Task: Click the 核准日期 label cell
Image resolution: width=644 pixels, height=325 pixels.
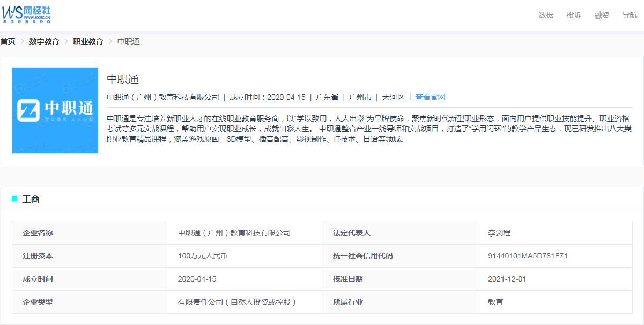Action: pos(399,279)
